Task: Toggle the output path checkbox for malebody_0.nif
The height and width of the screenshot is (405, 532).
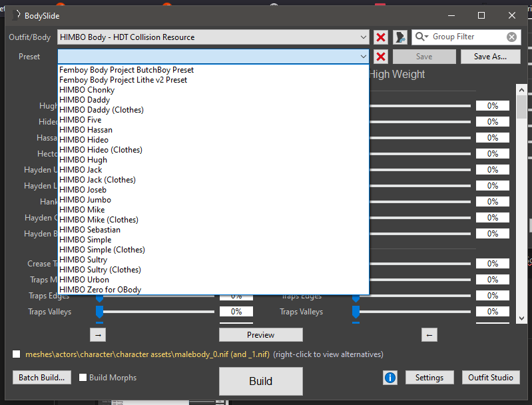Action: tap(16, 354)
